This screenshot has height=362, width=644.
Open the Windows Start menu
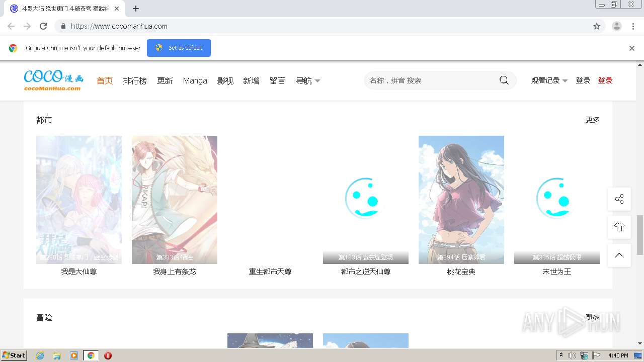14,355
